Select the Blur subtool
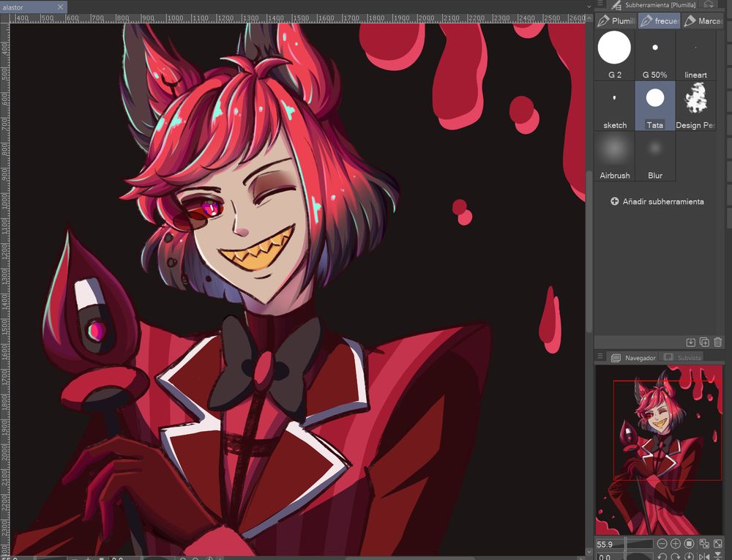The width and height of the screenshot is (732, 560). pos(655,157)
